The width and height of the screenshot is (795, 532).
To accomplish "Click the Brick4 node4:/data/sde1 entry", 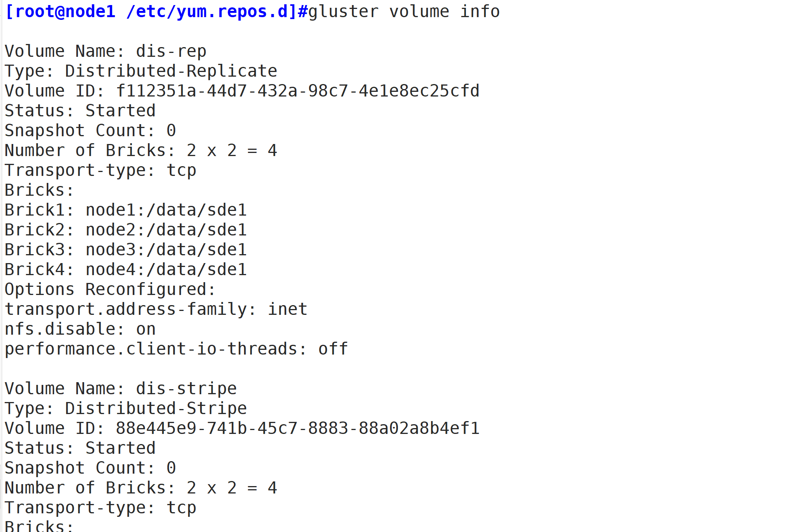I will (126, 270).
